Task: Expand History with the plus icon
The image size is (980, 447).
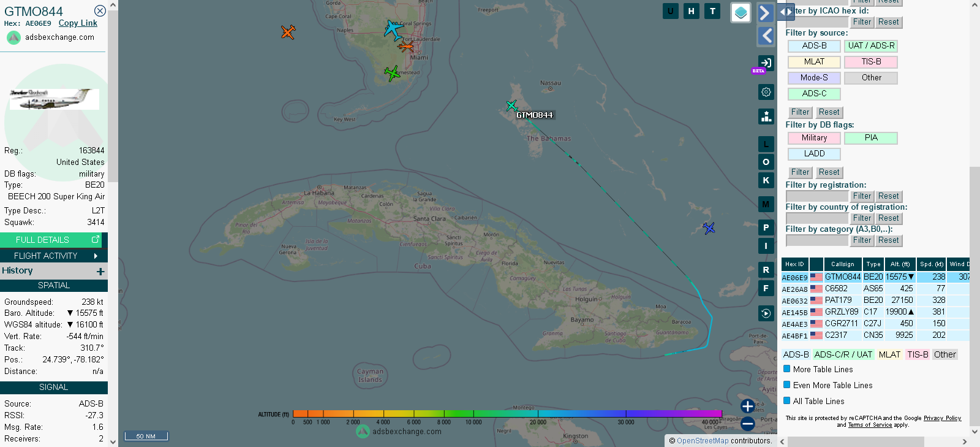Action: pyautogui.click(x=100, y=271)
